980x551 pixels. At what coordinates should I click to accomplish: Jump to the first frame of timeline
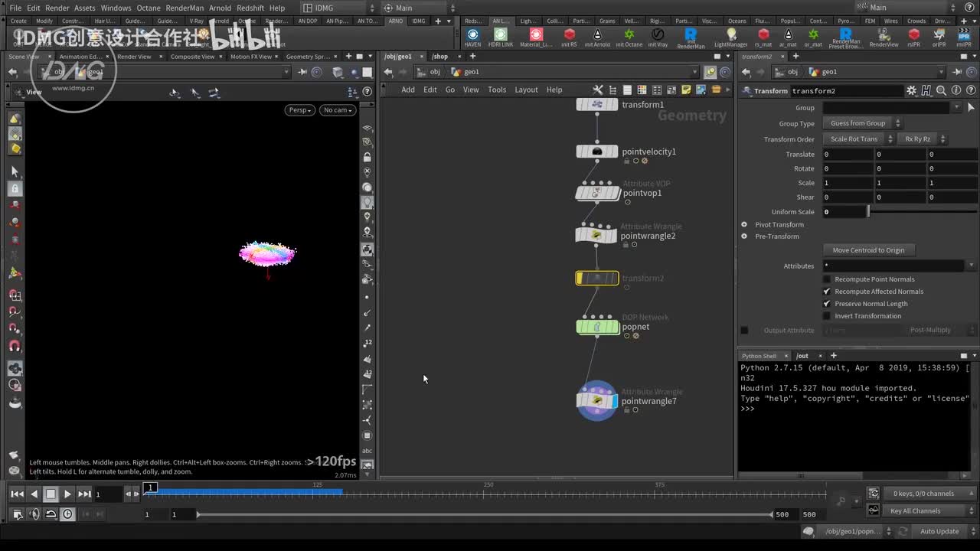tap(16, 494)
